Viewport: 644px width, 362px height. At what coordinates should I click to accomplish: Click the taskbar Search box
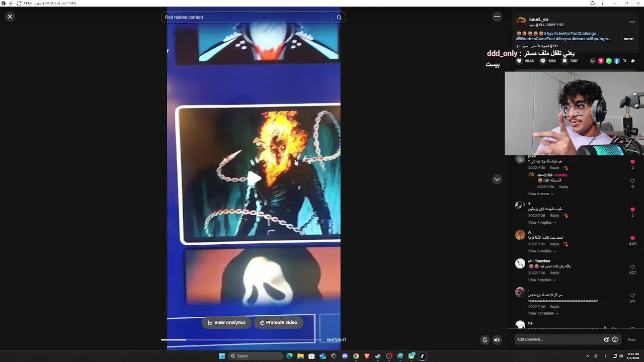point(255,356)
